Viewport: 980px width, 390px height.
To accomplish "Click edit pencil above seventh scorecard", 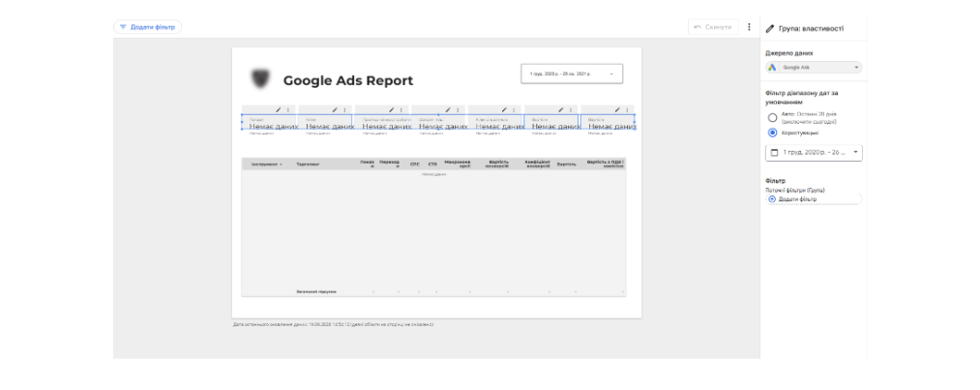I will (617, 110).
